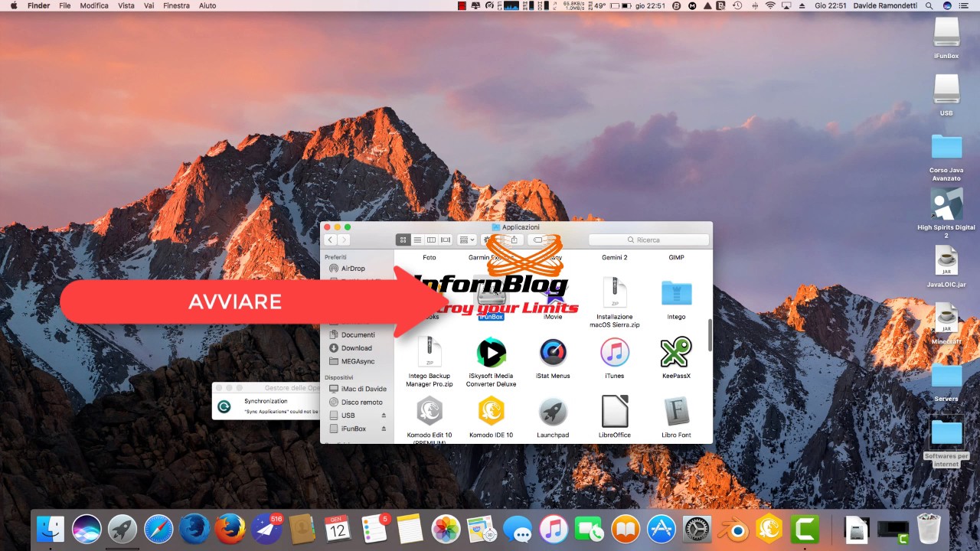The width and height of the screenshot is (980, 551).
Task: Open the Trash in the Dock
Action: [929, 529]
